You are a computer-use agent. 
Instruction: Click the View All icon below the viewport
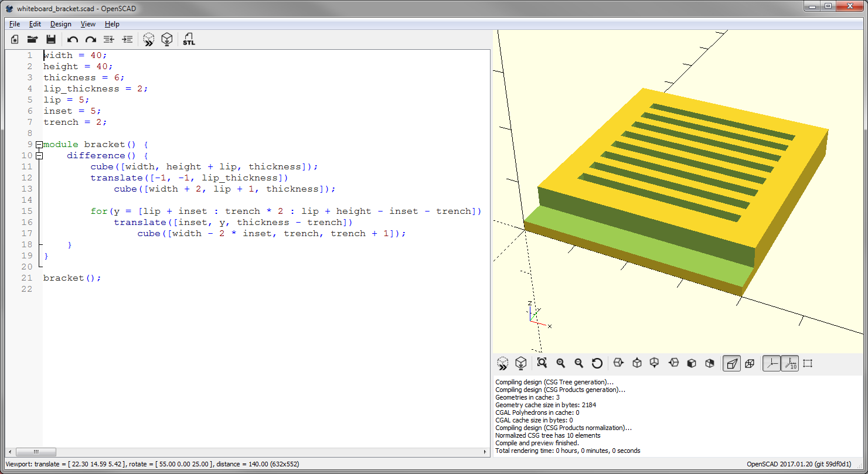542,363
